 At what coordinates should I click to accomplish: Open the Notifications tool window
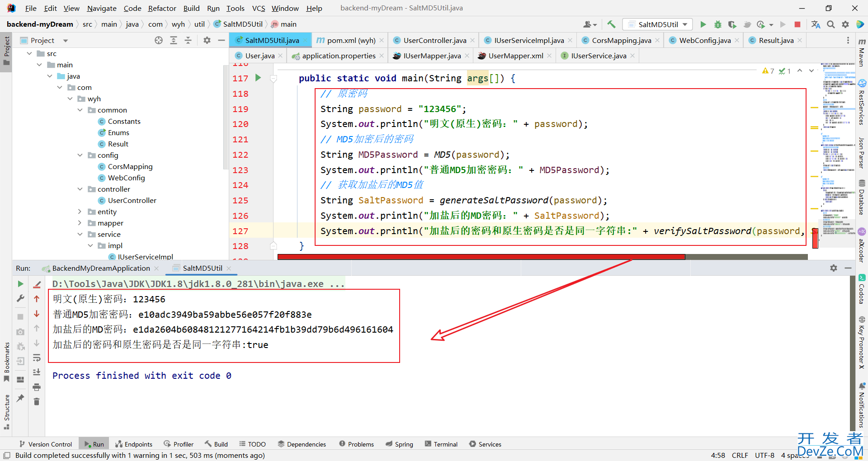tap(862, 405)
